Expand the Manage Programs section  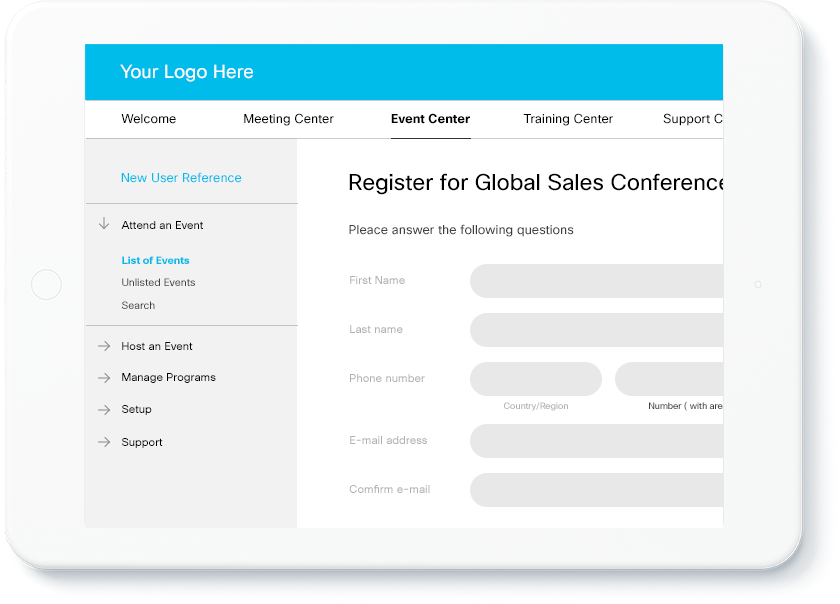click(166, 377)
